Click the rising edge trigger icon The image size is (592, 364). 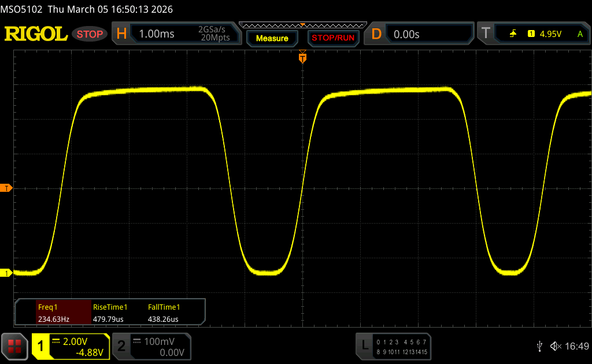click(513, 34)
